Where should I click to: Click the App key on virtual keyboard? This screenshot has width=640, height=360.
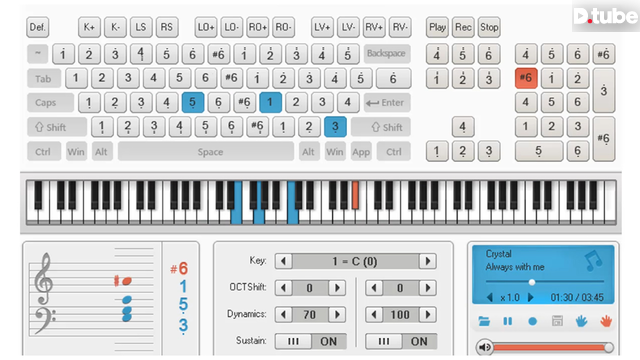click(361, 152)
